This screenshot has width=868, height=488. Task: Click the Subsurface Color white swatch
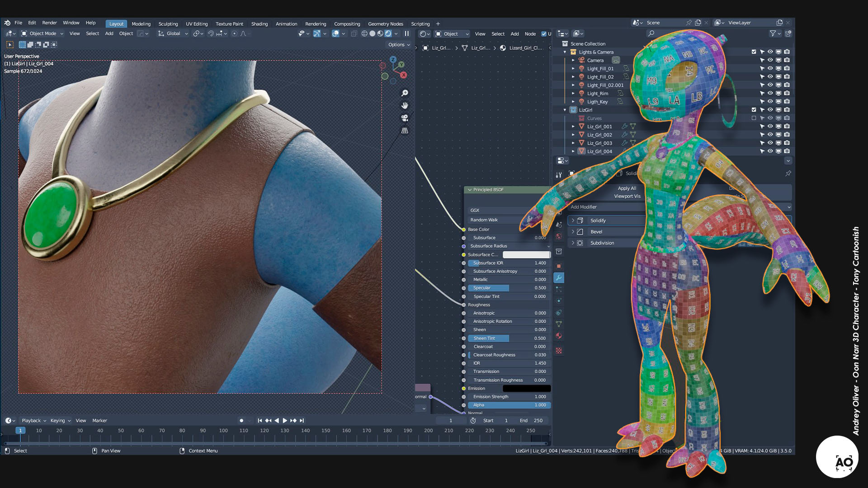click(x=526, y=255)
